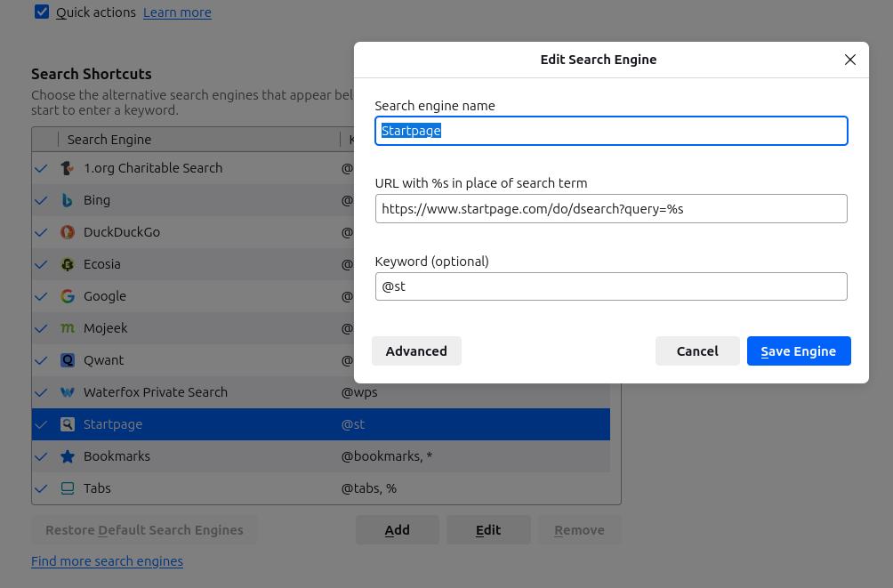Click the @st keyword cell in list
Image resolution: width=893 pixels, height=588 pixels.
pyautogui.click(x=352, y=424)
